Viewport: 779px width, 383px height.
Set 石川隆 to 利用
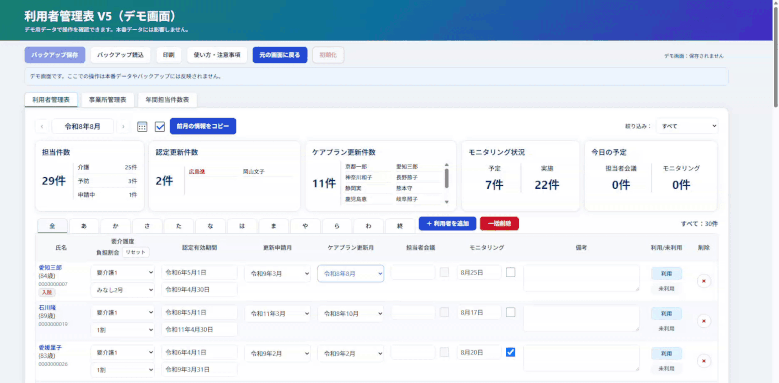point(666,313)
